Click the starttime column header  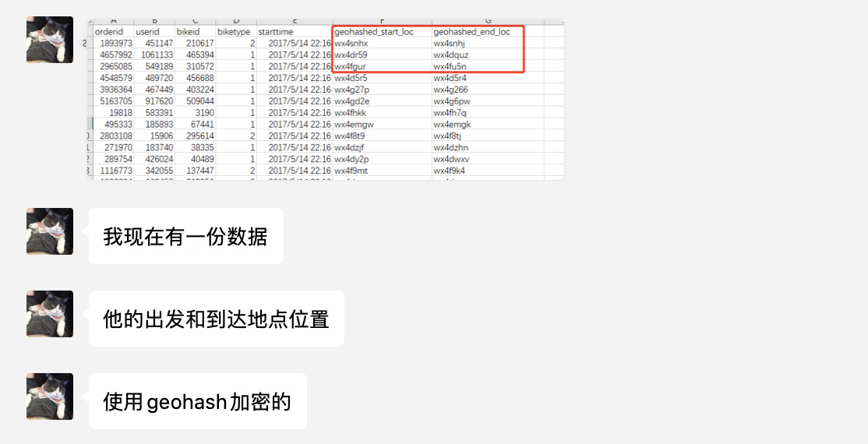[295, 32]
